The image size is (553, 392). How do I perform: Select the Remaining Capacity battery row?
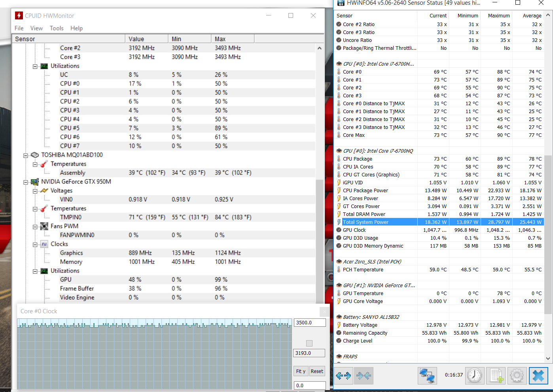(439, 333)
